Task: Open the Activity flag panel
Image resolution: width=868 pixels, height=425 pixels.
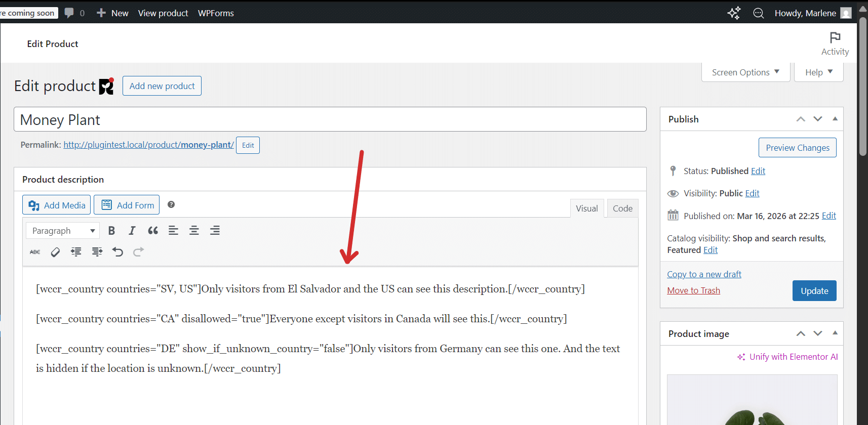Action: click(835, 44)
